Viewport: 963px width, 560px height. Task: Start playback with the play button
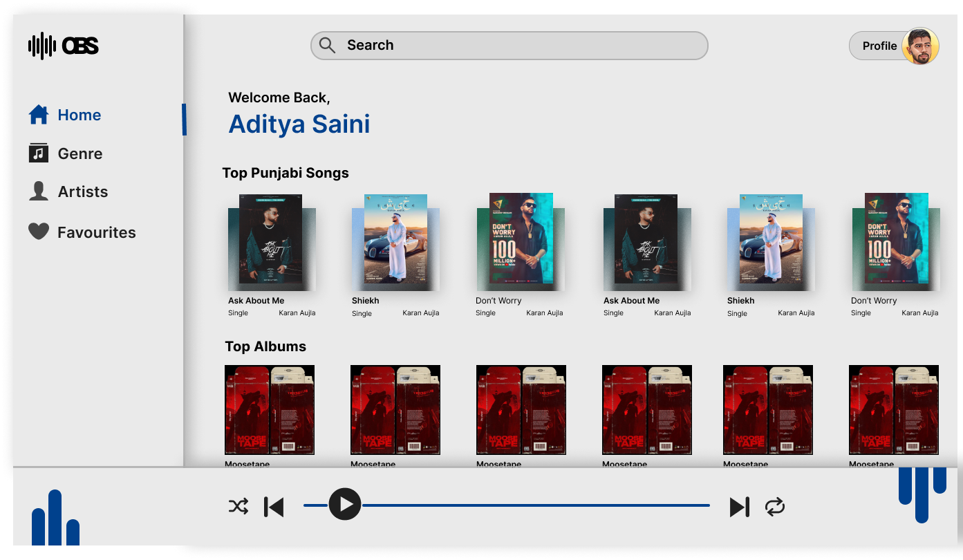tap(344, 505)
